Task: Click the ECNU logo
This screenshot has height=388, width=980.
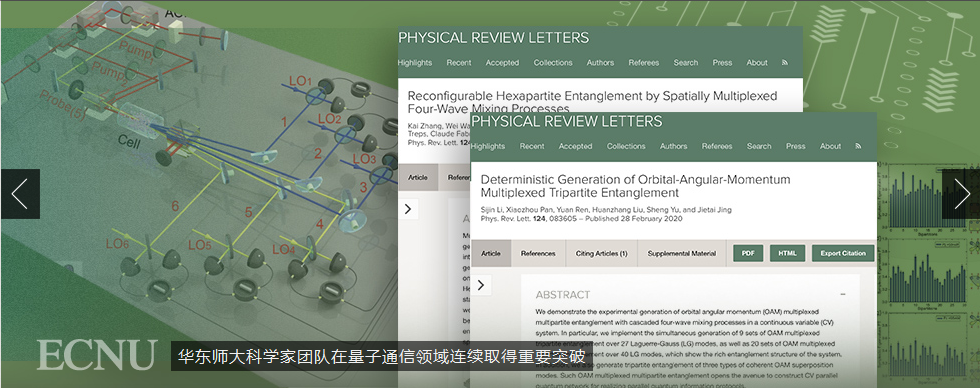Action: (97, 354)
